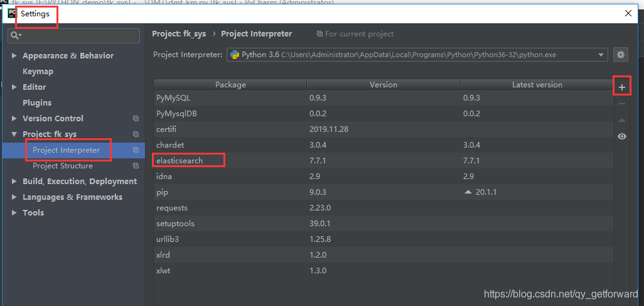Click copy icon beside Project Structure
The height and width of the screenshot is (306, 644).
coord(136,166)
